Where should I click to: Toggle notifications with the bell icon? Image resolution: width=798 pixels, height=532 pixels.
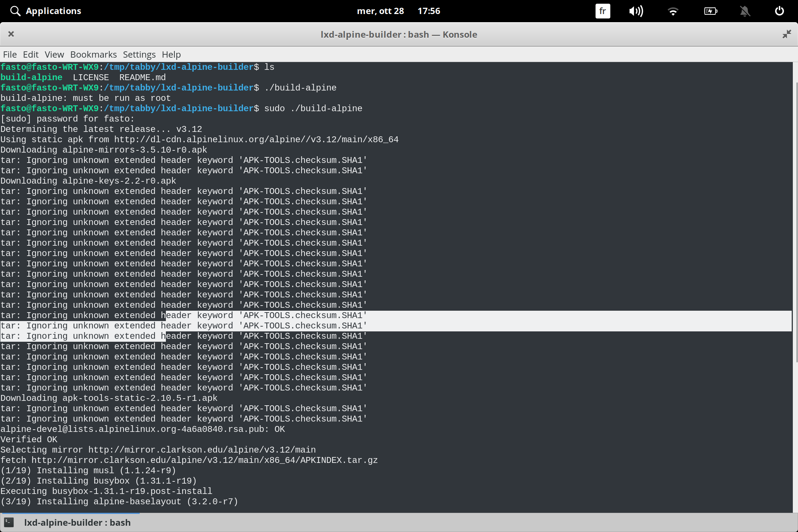coord(745,11)
